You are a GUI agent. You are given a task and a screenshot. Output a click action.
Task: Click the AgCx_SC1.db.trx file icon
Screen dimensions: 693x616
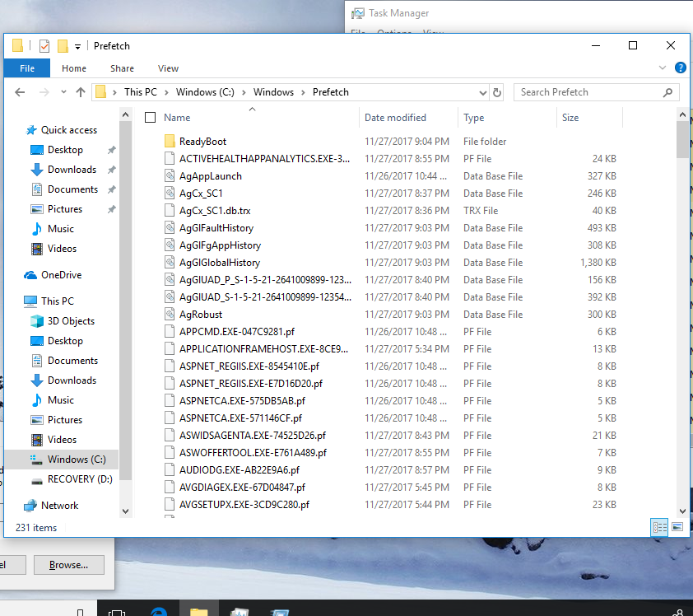[x=170, y=211]
